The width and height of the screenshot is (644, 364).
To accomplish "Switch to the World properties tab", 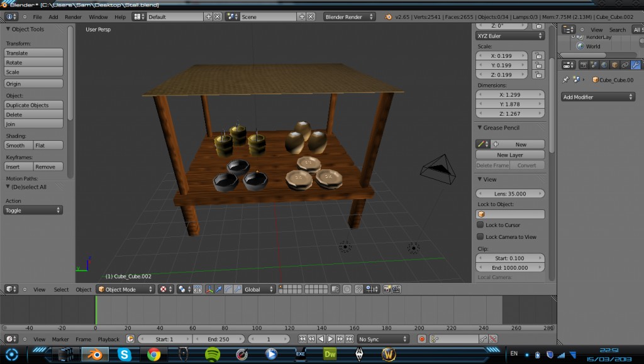I will tap(603, 65).
